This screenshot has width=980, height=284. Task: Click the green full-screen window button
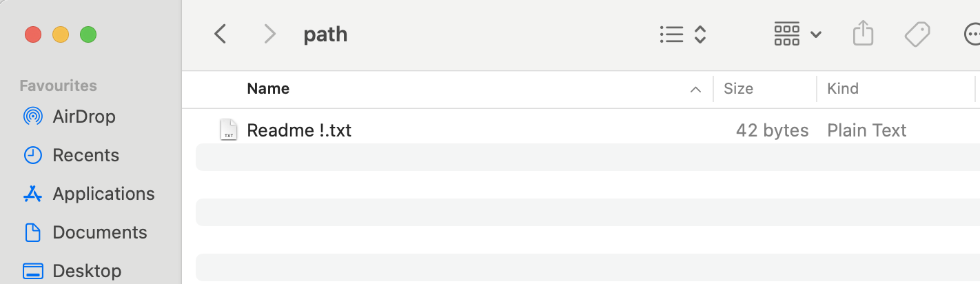coord(88,34)
